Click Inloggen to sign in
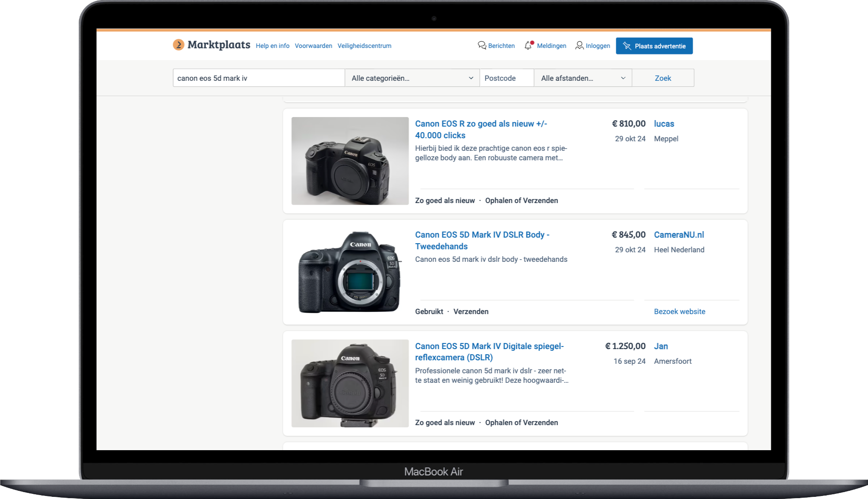 click(x=598, y=46)
